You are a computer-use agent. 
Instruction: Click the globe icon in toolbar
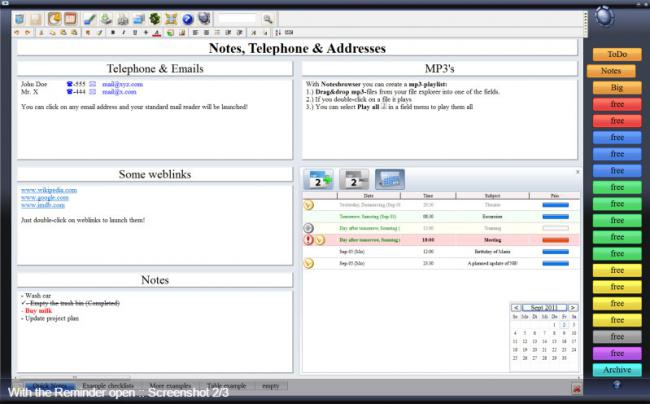204,19
